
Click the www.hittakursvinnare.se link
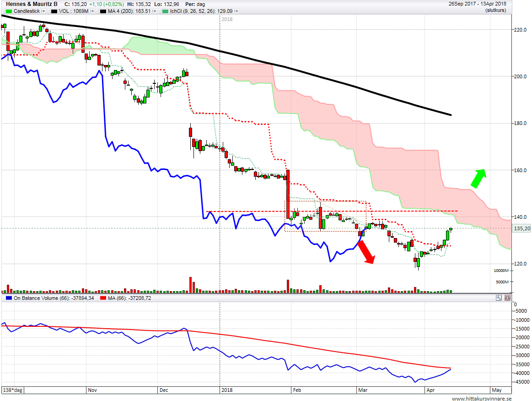tap(482, 398)
